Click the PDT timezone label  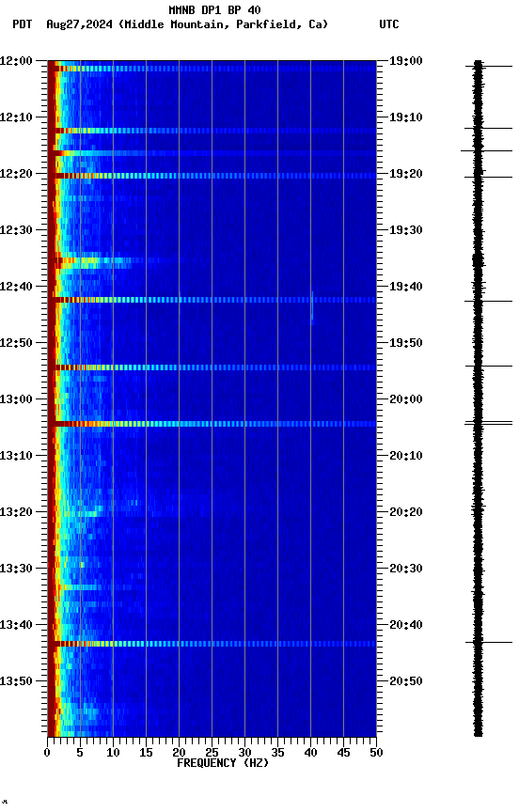point(23,24)
